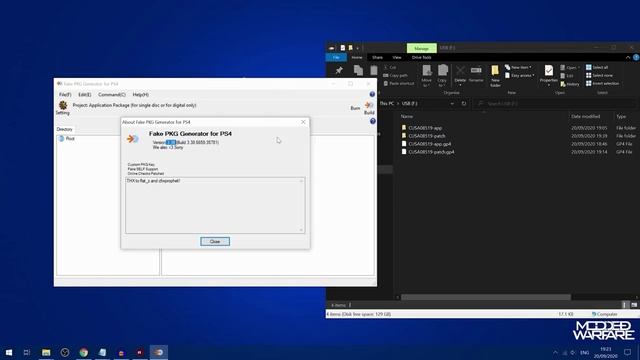Click Invert selection in Explorer ribbon
This screenshot has width=640, height=360.
coord(602,83)
